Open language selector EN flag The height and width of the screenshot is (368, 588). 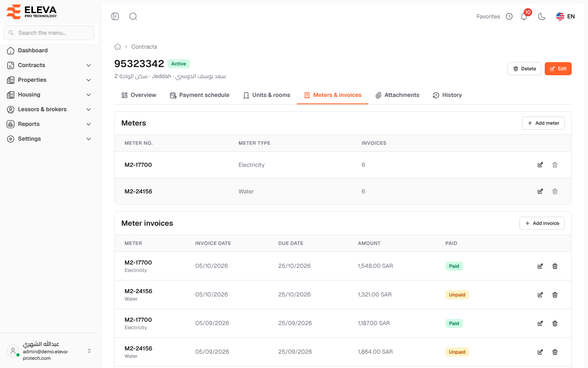point(566,16)
